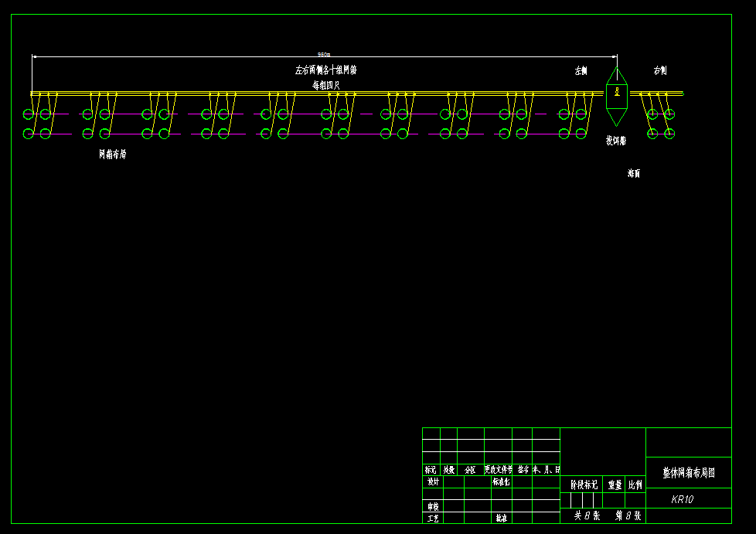Image resolution: width=756 pixels, height=534 pixels.
Task: Click the title '整体网箱布局图' in the title block
Action: (x=689, y=473)
